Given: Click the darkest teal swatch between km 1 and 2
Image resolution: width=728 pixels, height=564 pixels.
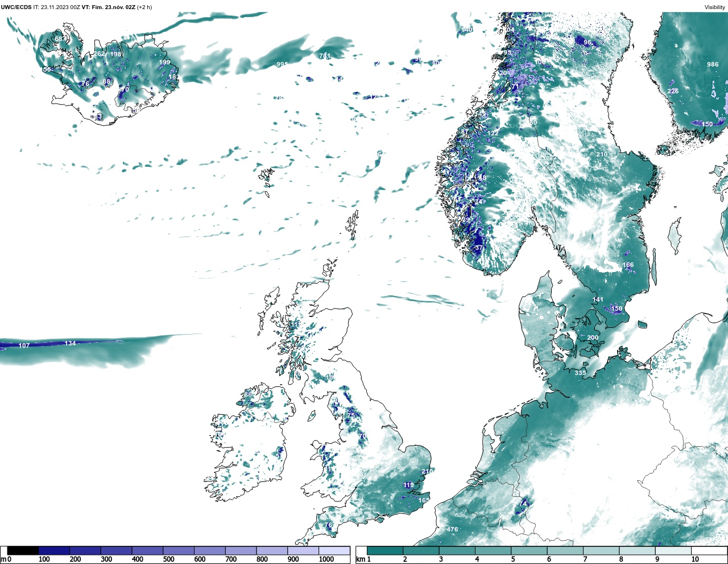Looking at the screenshot, I should point(385,550).
